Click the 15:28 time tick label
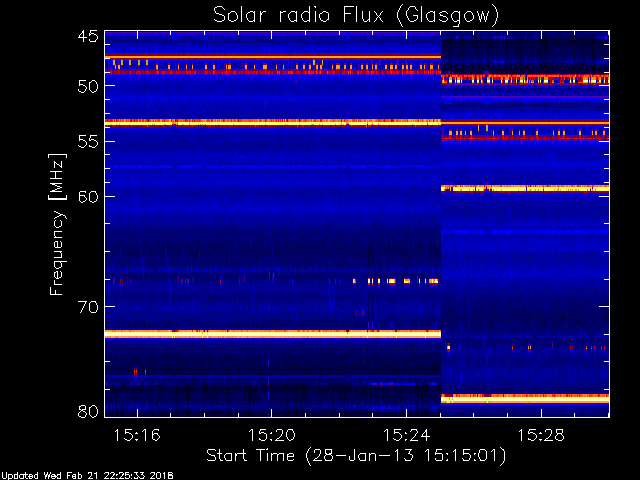Screen dimensions: 640x480 point(541,435)
